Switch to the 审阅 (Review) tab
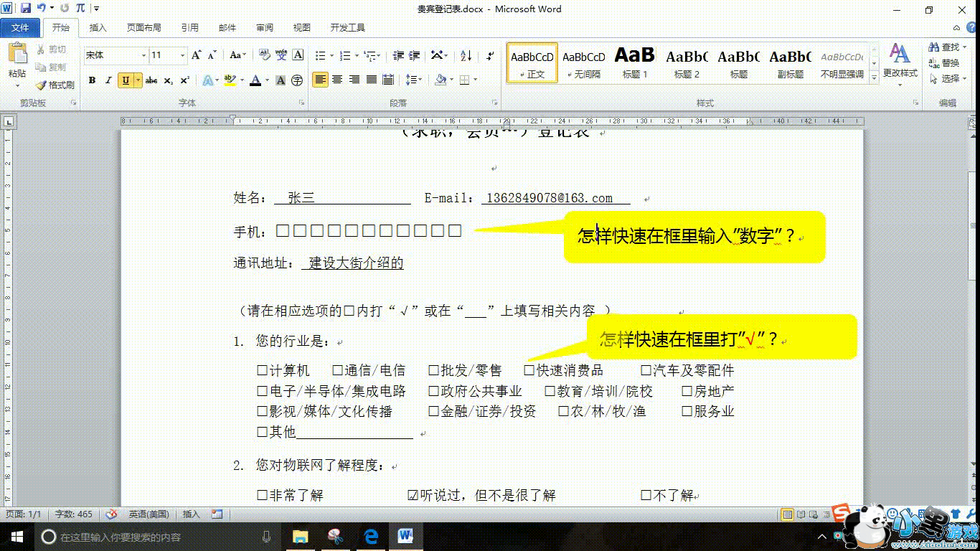The image size is (980, 551). (264, 27)
